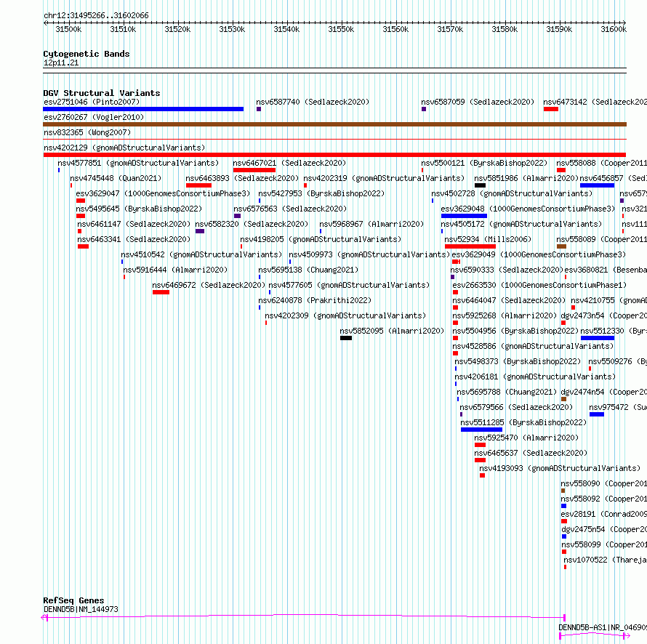Select the blue esv3629048 variant bar
The image size is (647, 644).
coord(464,216)
